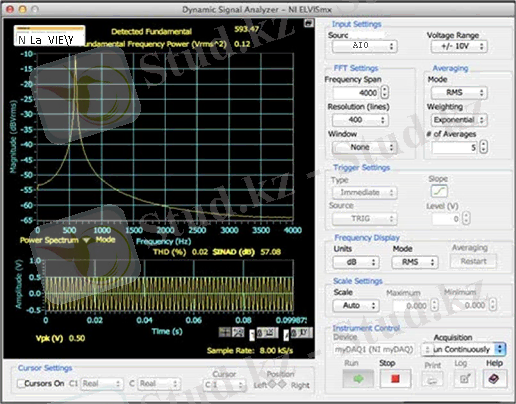Click the Frequency Span stepper arrows
The width and height of the screenshot is (516, 404).
coord(385,92)
